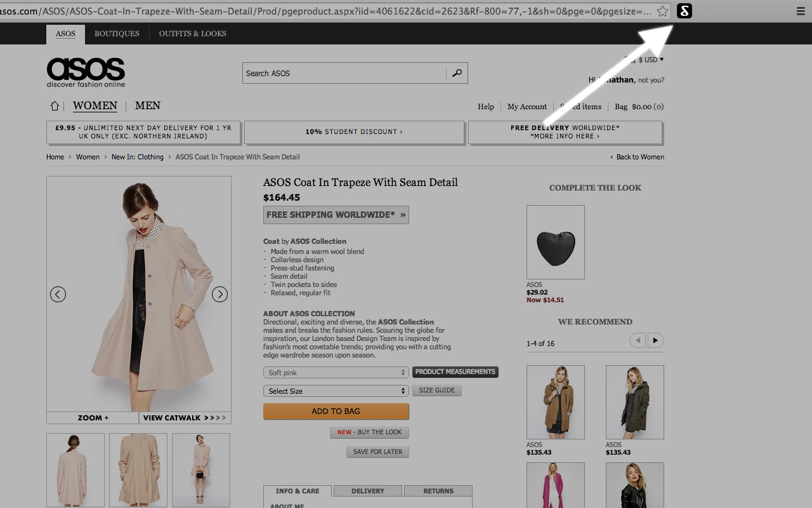Screen dimensions: 812x508
Task: Open the Info & Care tab
Action: 298,491
